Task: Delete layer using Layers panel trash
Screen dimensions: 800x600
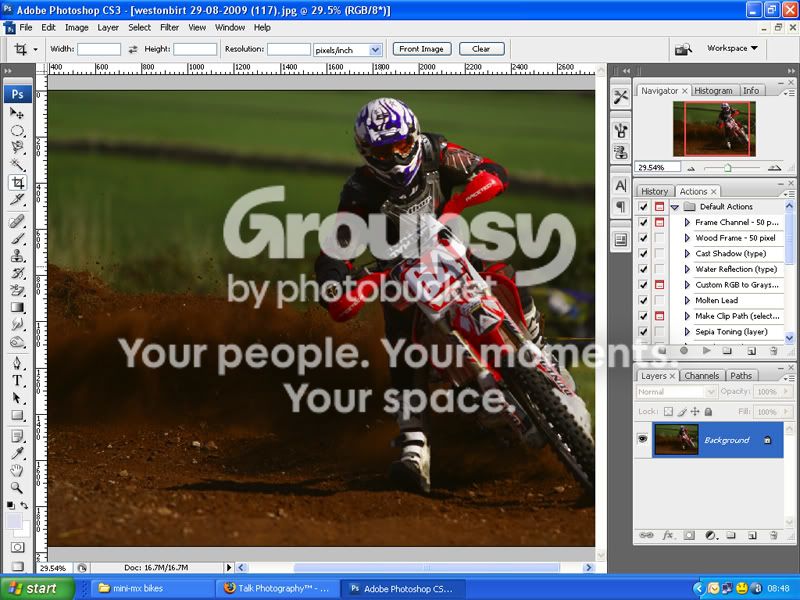Action: pos(774,535)
